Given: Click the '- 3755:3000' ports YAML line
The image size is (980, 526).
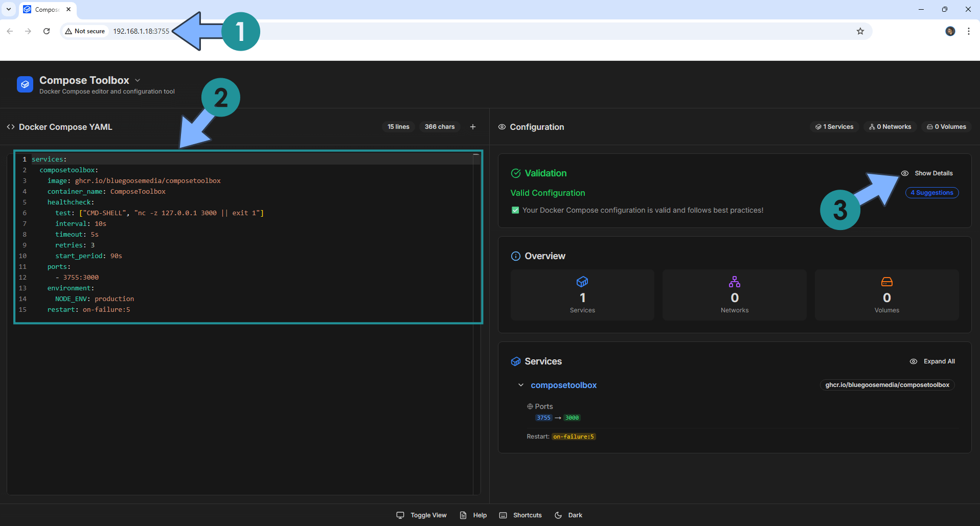Looking at the screenshot, I should point(77,277).
